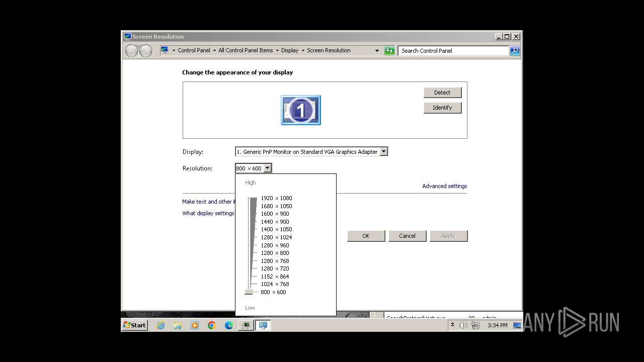Screen dimensions: 644x362
Task: Expand the Display breadcrumb arrow
Action: 303,51
